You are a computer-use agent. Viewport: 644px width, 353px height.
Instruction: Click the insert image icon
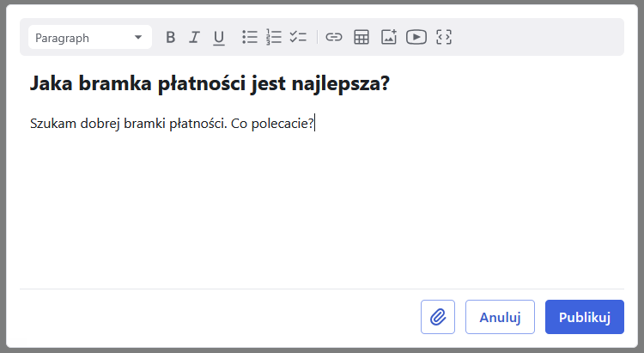tap(389, 37)
